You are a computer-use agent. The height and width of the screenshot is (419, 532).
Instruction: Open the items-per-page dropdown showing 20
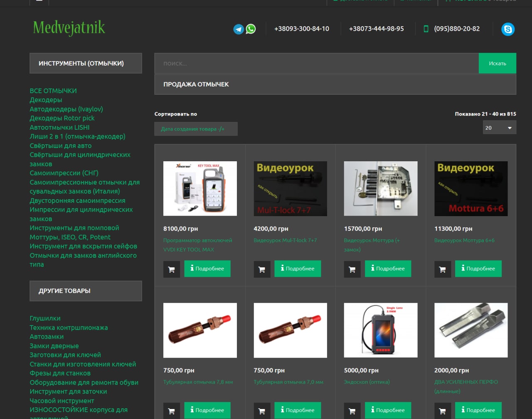coord(500,128)
